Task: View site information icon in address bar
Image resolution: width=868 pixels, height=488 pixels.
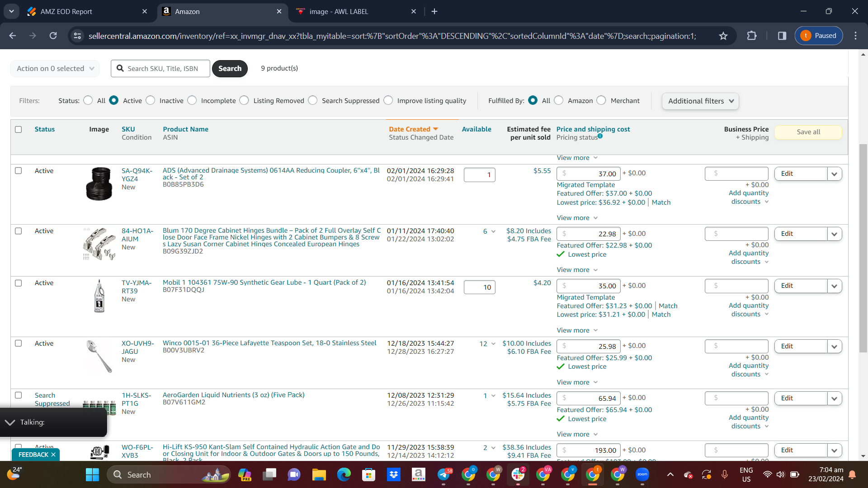Action: point(77,36)
